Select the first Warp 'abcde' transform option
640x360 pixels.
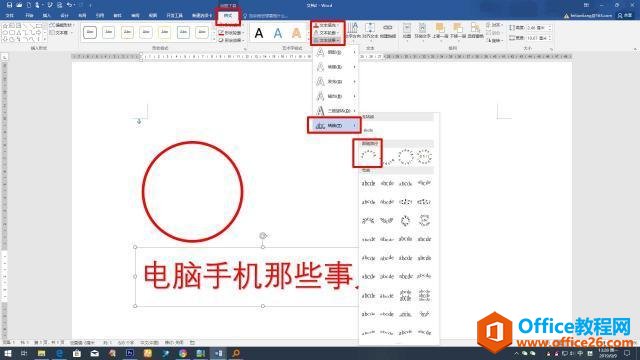369,184
